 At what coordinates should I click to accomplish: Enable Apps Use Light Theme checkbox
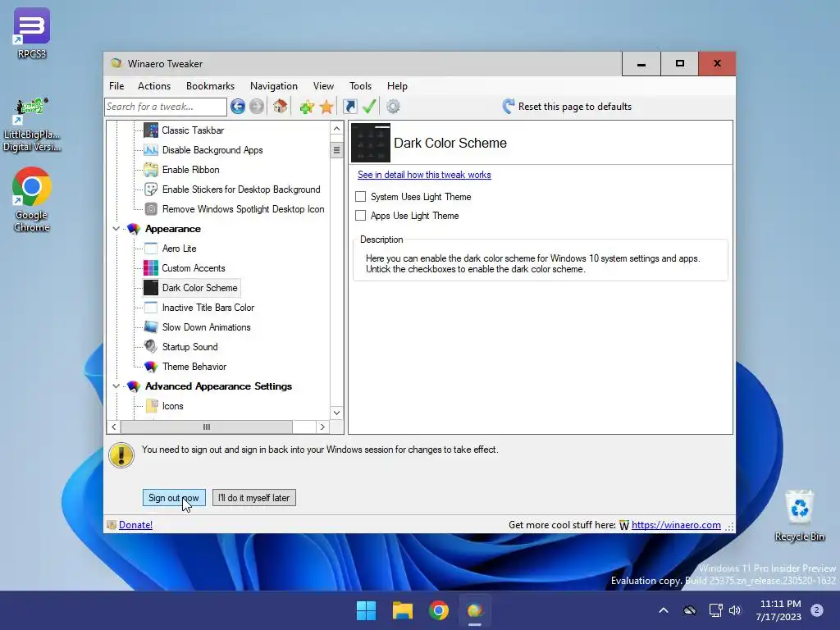(x=361, y=216)
